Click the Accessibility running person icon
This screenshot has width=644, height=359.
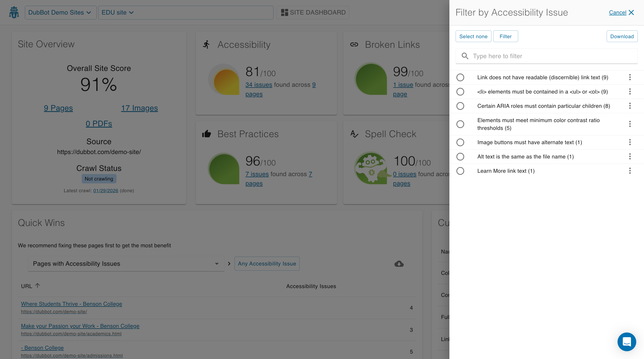click(x=207, y=44)
